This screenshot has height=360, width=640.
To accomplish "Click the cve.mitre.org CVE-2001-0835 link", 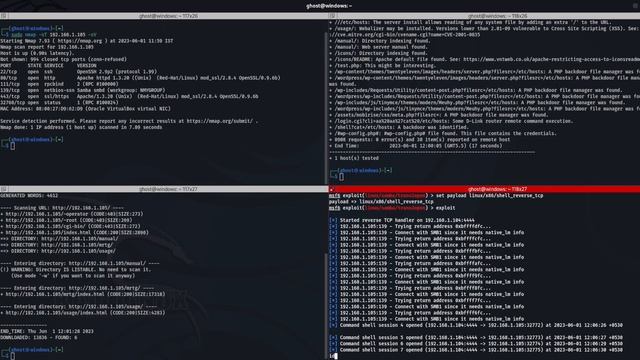I will click(404, 35).
